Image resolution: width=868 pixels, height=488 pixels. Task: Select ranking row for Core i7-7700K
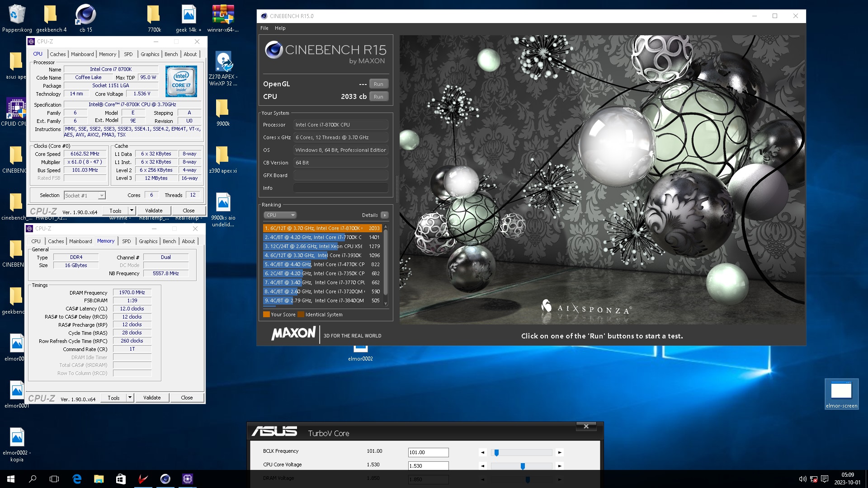(x=322, y=237)
